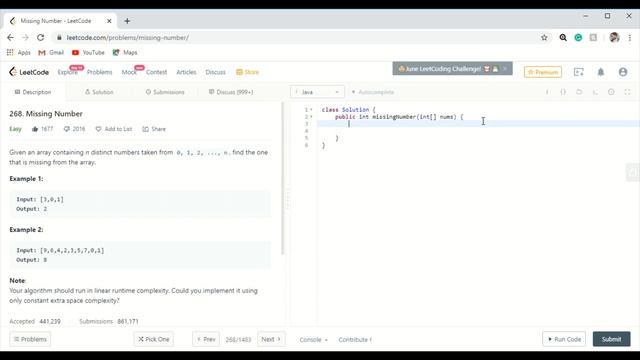The height and width of the screenshot is (360, 640).
Task: Click line 4 of the code editor
Action: (478, 131)
